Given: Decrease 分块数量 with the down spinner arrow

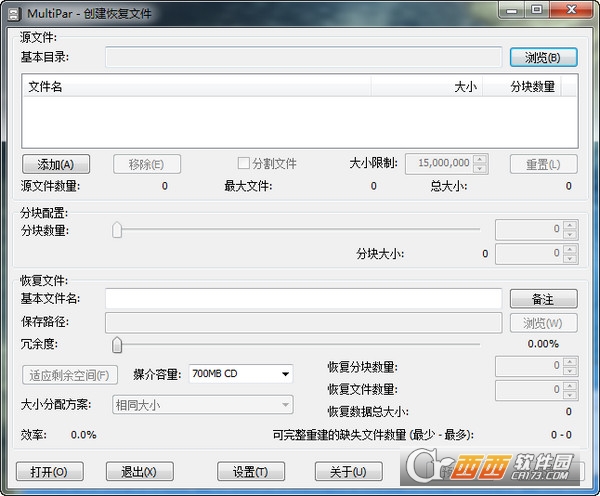Looking at the screenshot, I should [570, 234].
